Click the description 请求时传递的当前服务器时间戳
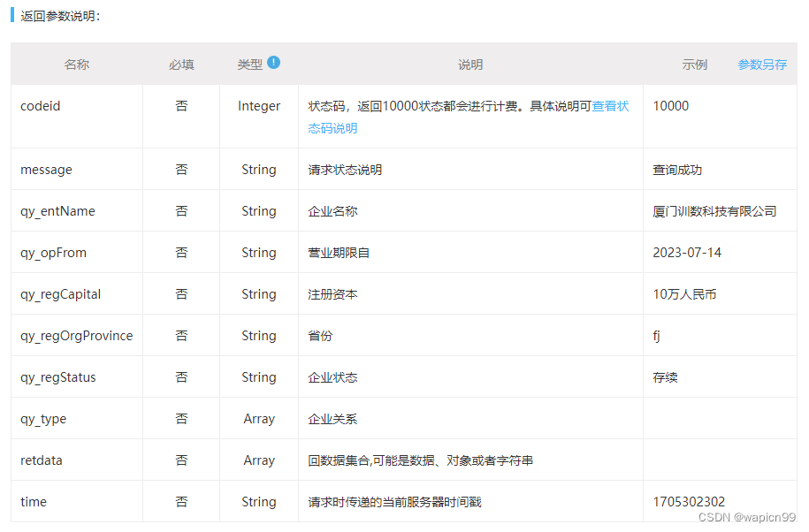809x532 pixels. tap(394, 502)
